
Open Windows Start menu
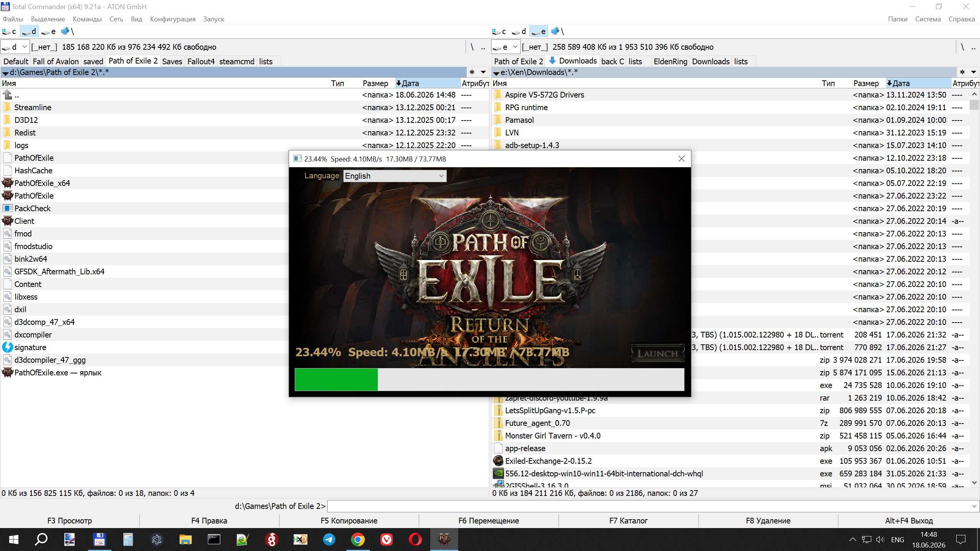(x=14, y=540)
